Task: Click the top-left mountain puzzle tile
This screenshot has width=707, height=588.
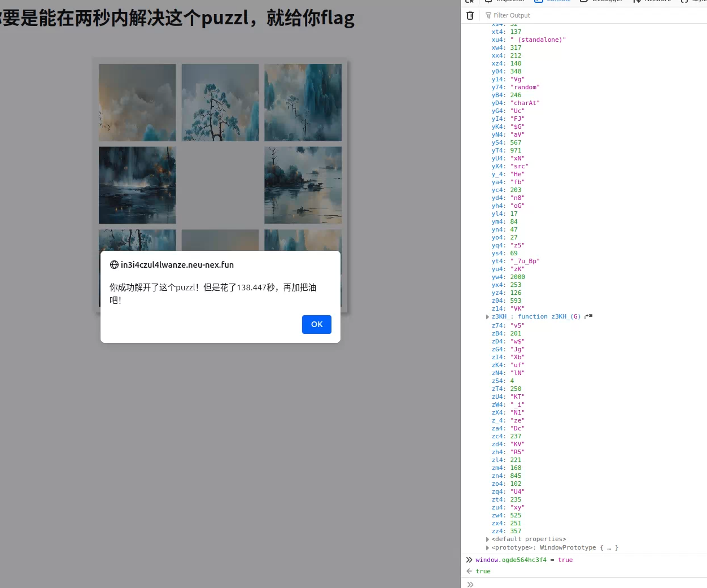Action: click(x=137, y=102)
